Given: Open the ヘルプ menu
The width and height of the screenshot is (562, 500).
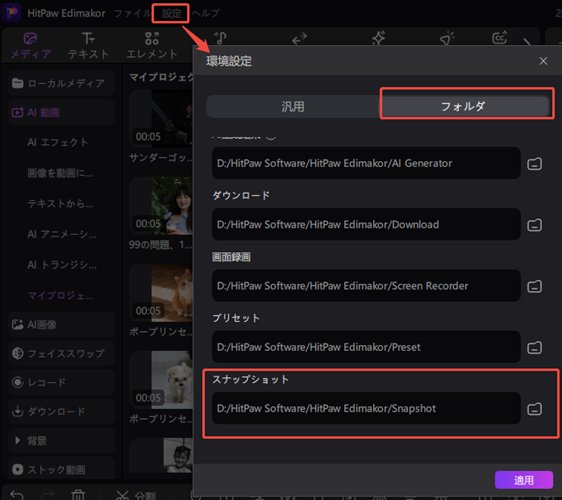Looking at the screenshot, I should [x=205, y=14].
